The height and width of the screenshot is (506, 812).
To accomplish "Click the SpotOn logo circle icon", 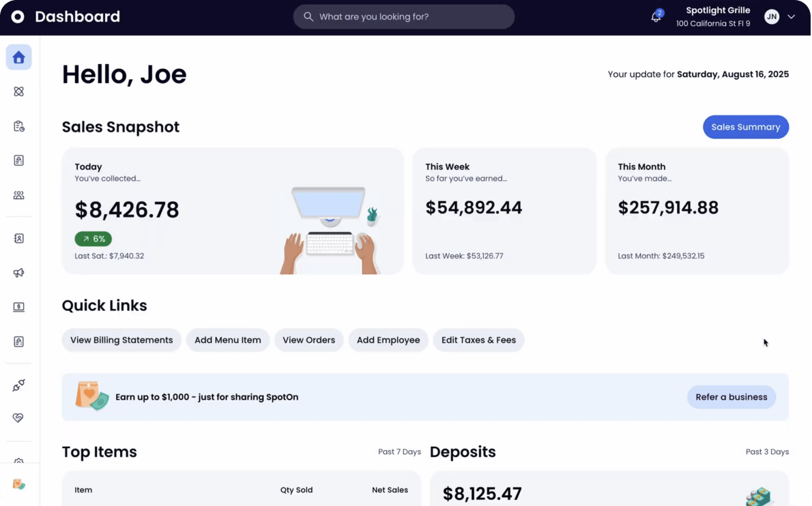I will [18, 16].
